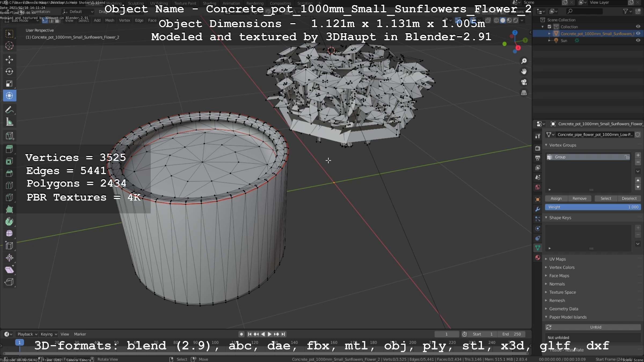Viewport: 644px width, 362px height.
Task: Click Select vertex group button
Action: click(606, 198)
